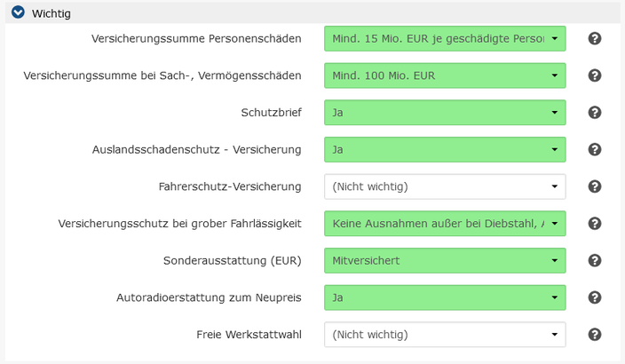Open help icon next to Schutzbrief
625x364 pixels.
595,113
